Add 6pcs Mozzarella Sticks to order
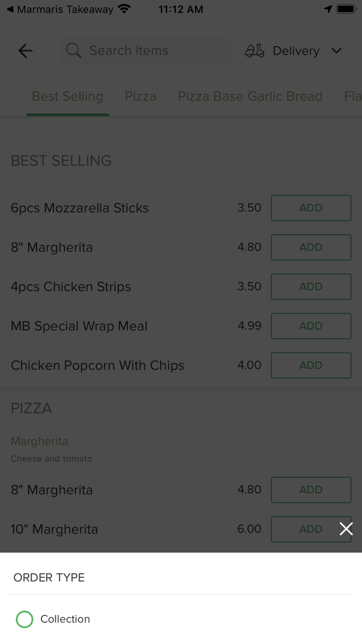Screen dimensions: 362x644 point(311,208)
